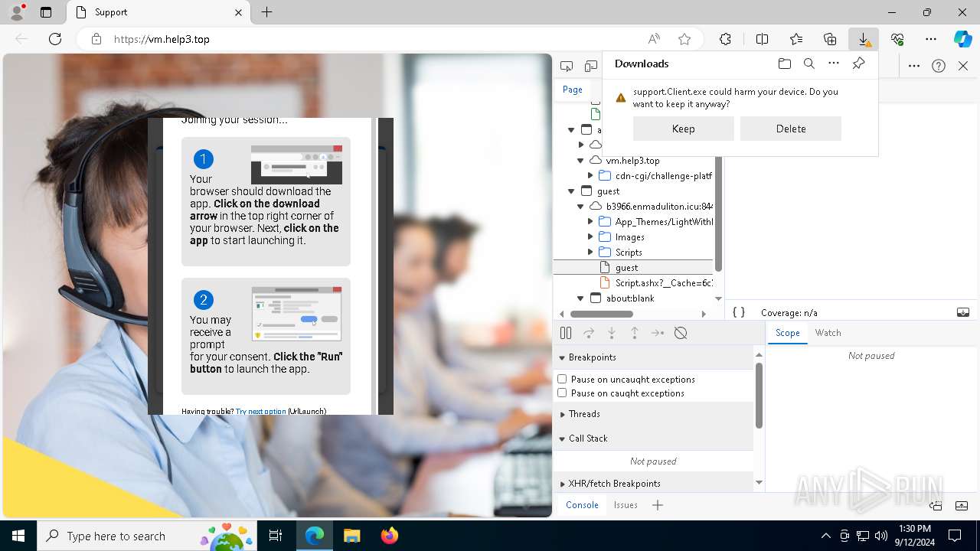Select the Page tab in Sources
Screen dimensions: 980x551
[x=573, y=90]
